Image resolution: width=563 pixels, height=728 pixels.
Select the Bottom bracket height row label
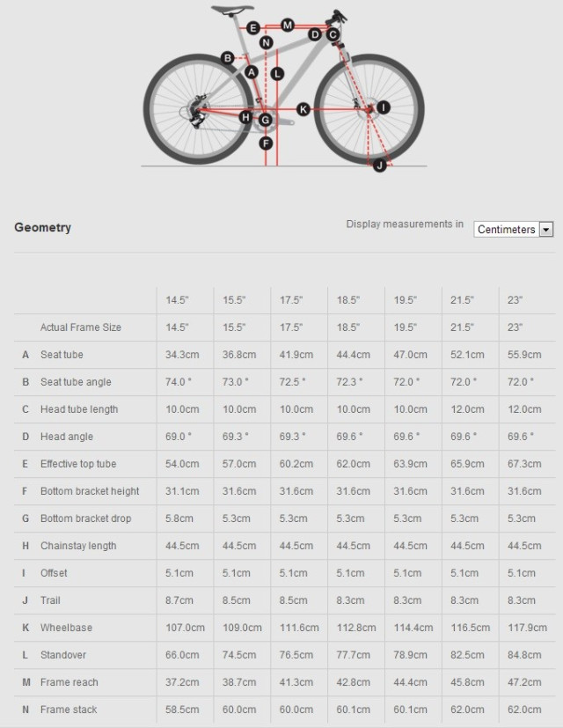coord(90,491)
